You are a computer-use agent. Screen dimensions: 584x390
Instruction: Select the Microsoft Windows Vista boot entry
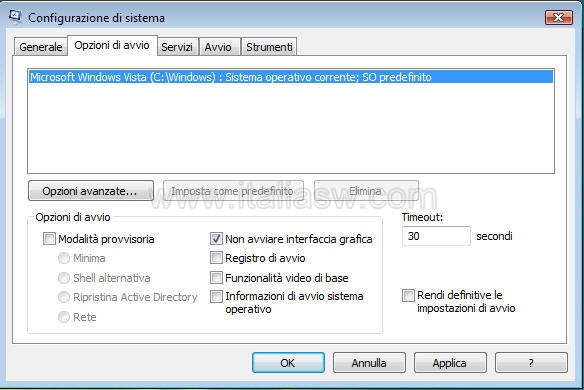[x=291, y=77]
